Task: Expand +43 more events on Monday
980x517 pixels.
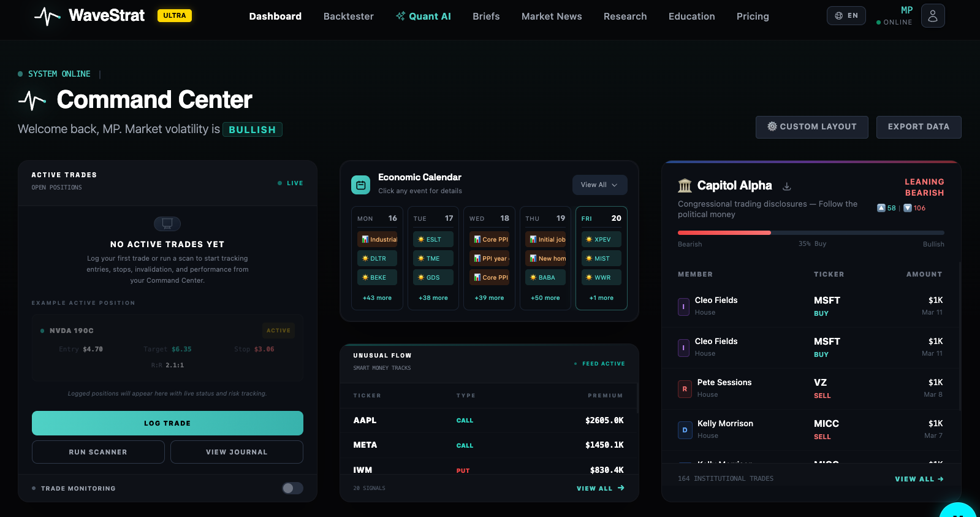Action: (377, 297)
